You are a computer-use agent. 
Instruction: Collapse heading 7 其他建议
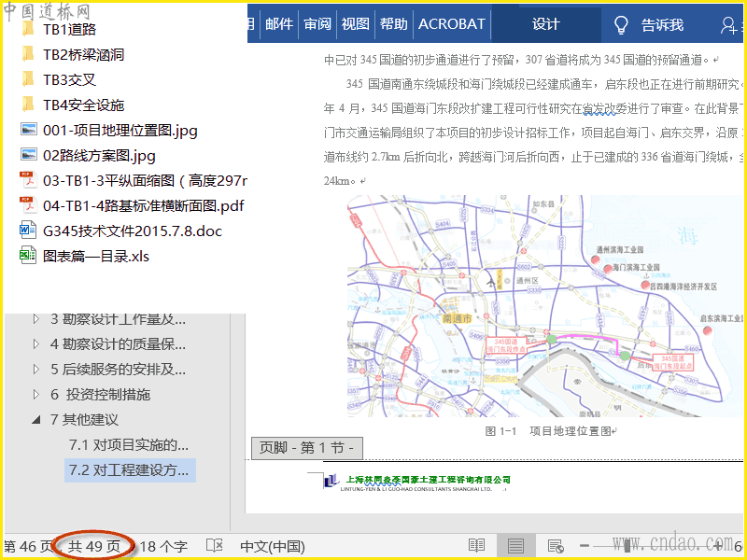[x=36, y=419]
